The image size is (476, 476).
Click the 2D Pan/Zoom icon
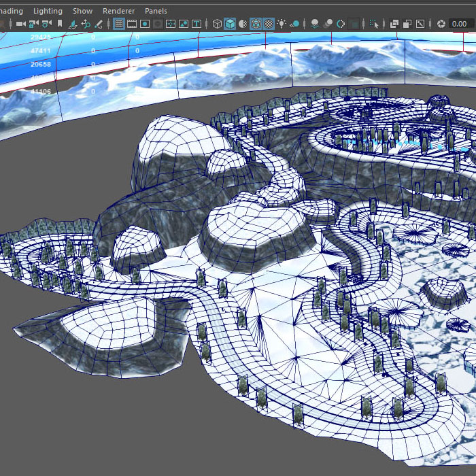point(86,24)
